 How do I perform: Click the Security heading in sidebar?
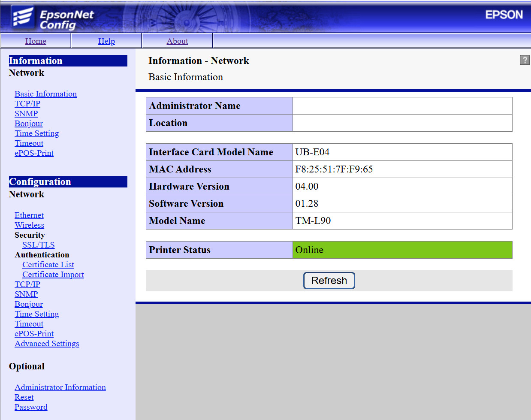[x=30, y=235]
